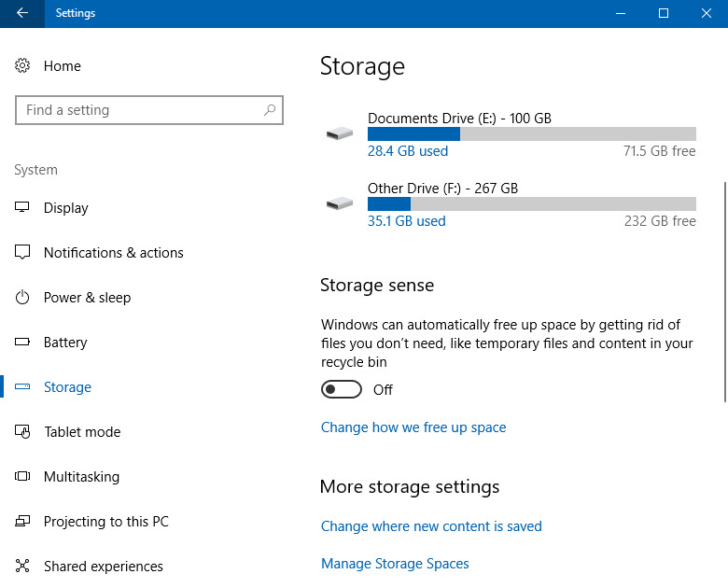Click the Find a setting search field
Image resolution: width=728 pixels, height=588 pixels.
pos(149,110)
